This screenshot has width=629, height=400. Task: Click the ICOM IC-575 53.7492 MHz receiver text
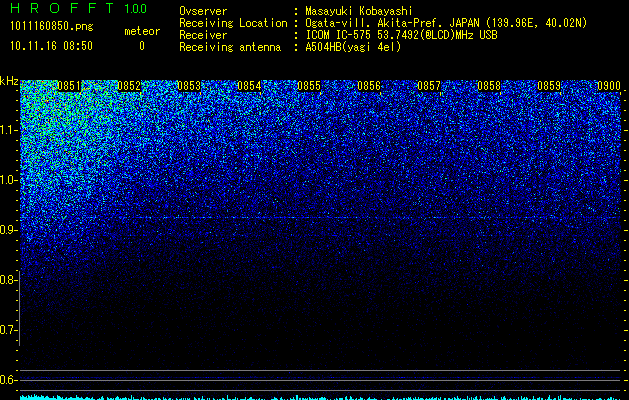[401, 35]
